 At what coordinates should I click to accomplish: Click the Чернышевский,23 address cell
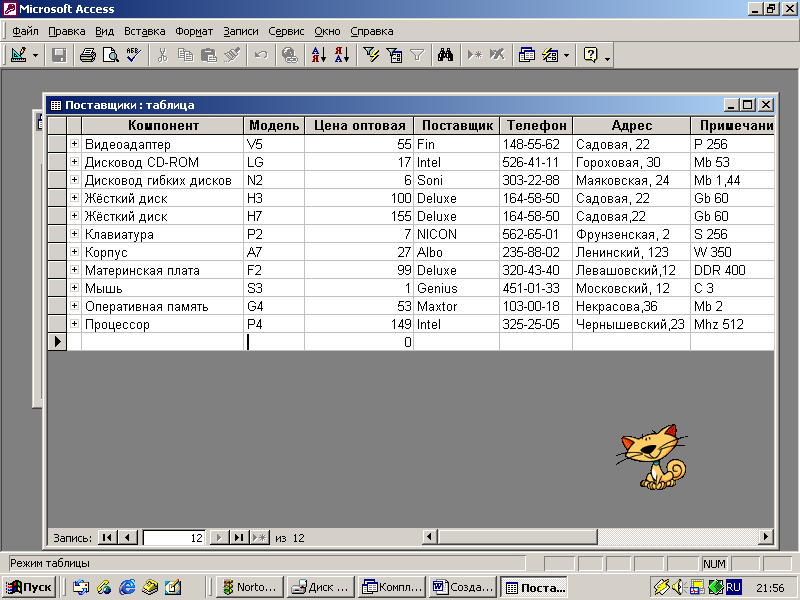click(x=631, y=324)
